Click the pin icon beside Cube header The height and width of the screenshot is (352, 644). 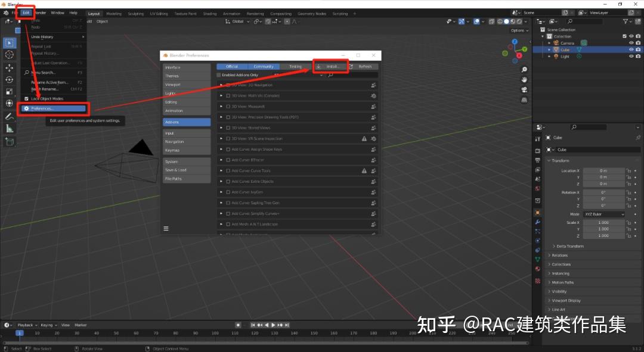tap(638, 138)
